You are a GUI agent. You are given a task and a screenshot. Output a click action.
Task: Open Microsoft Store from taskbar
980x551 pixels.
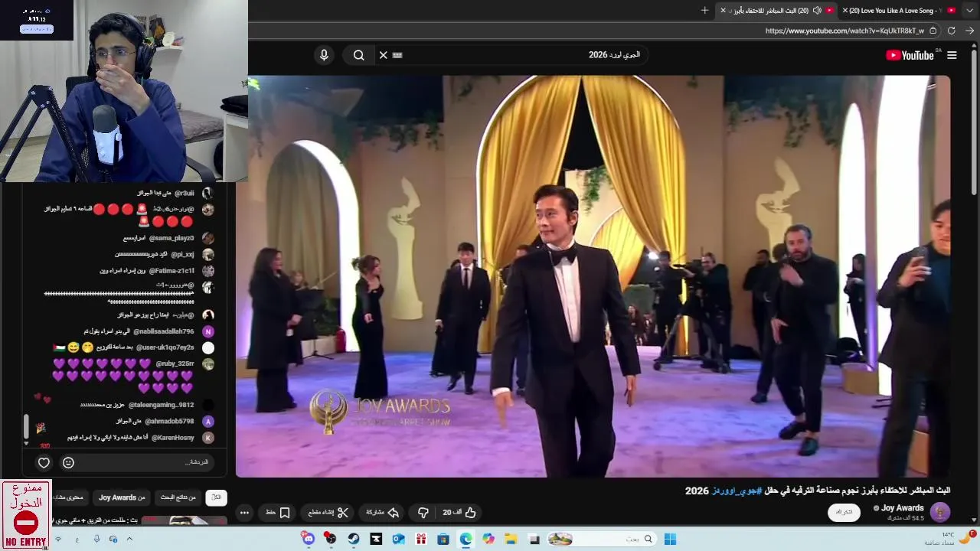pyautogui.click(x=443, y=540)
